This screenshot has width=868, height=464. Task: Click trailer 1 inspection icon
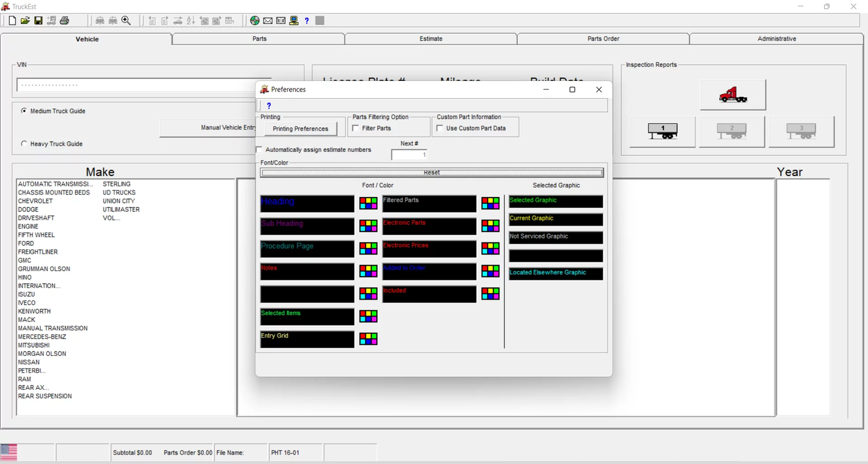662,131
